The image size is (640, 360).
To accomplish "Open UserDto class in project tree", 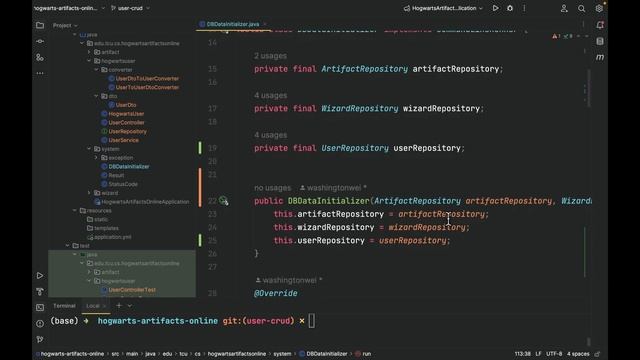I will (126, 105).
